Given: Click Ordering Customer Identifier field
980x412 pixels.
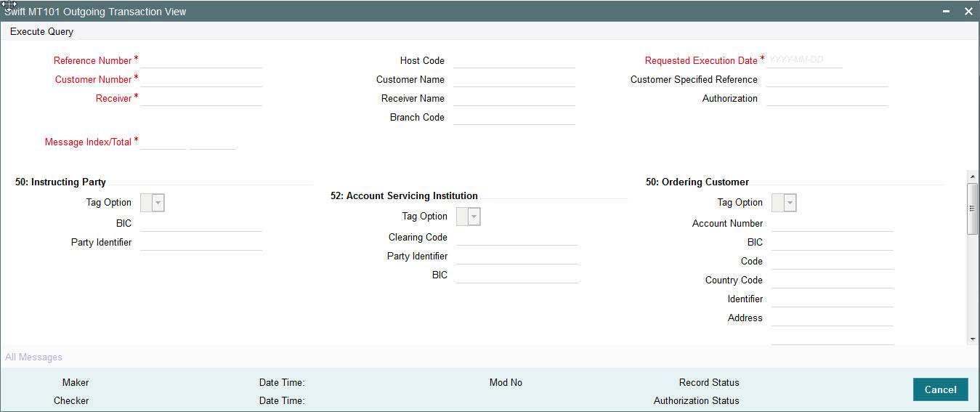Looking at the screenshot, I should tap(833, 299).
